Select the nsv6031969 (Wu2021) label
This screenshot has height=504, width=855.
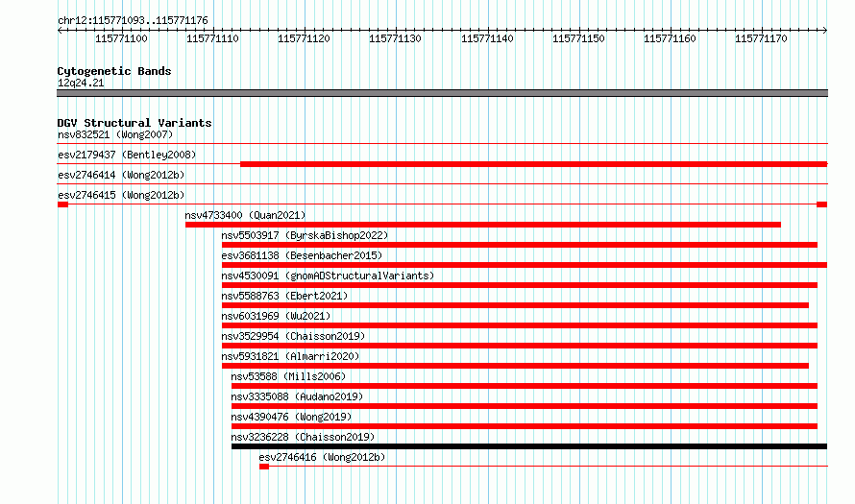[276, 316]
